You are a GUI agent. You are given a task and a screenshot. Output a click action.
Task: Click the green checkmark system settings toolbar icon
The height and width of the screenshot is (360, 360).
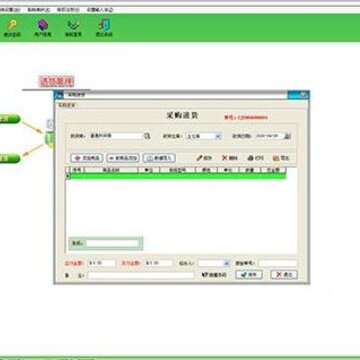[73, 28]
